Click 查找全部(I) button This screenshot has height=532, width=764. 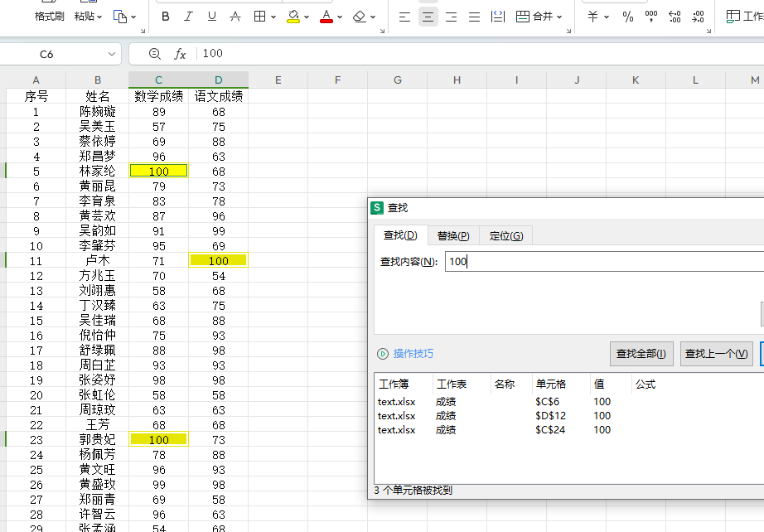(641, 354)
